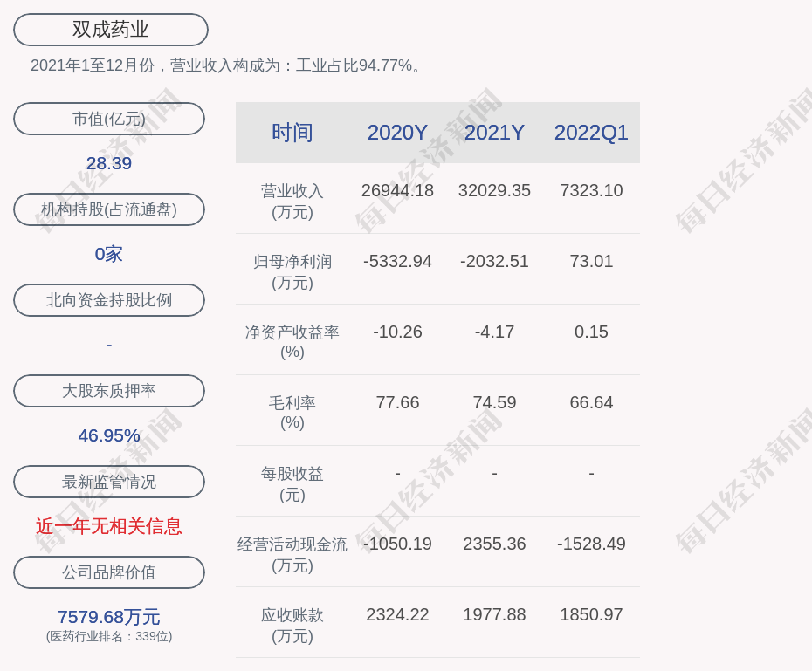Click the 公司品牌价值 label pill
Viewport: 812px width, 671px height.
(x=109, y=572)
